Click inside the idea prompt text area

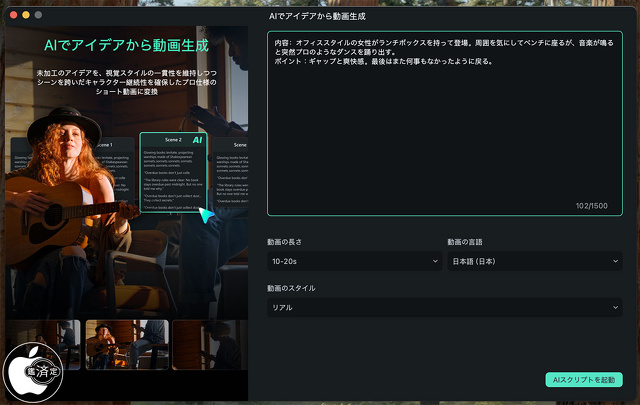445,123
